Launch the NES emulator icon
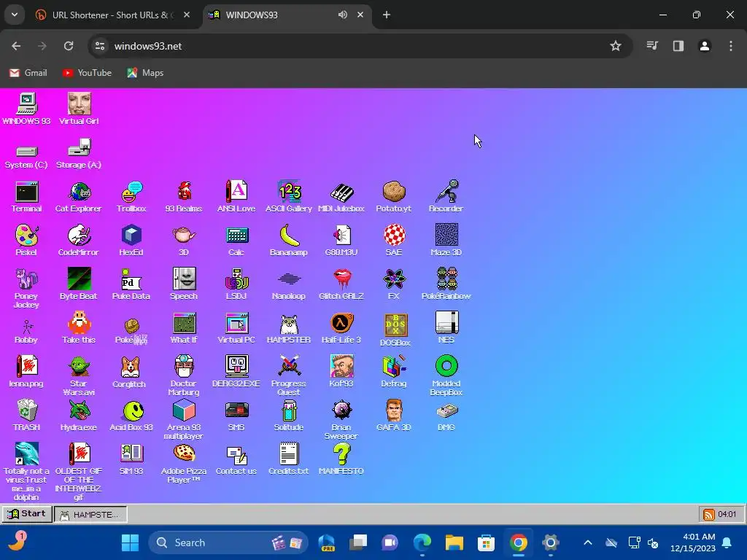 [446, 327]
